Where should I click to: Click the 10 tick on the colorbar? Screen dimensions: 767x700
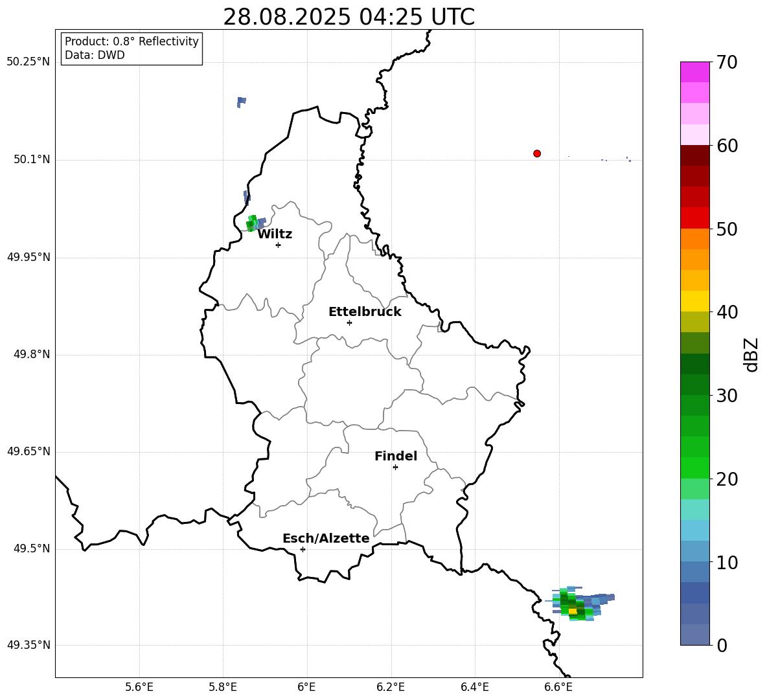[727, 562]
